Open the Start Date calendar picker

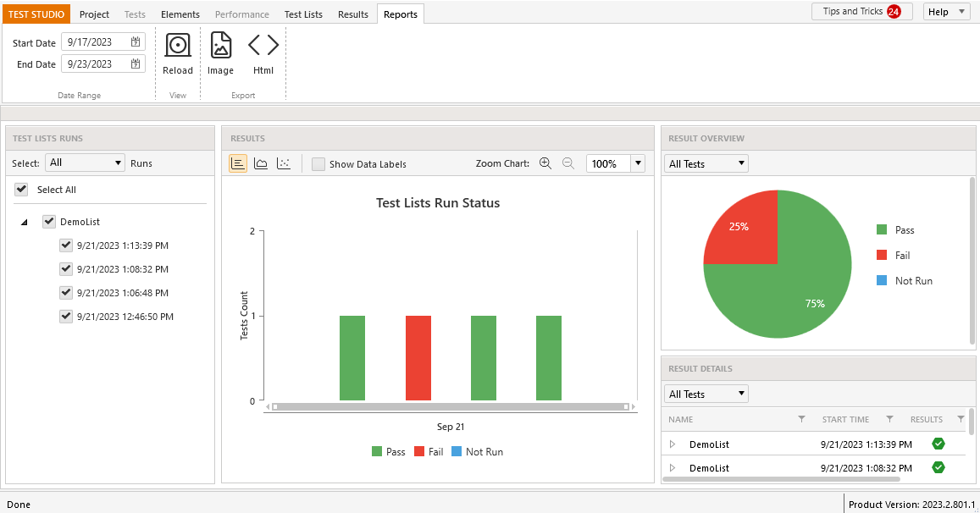tap(136, 41)
